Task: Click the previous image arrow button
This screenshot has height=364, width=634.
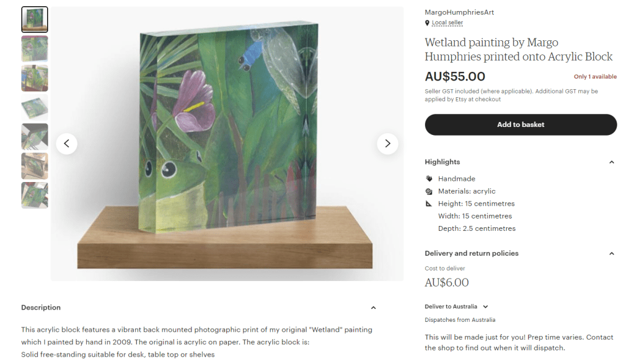Action: tap(67, 144)
